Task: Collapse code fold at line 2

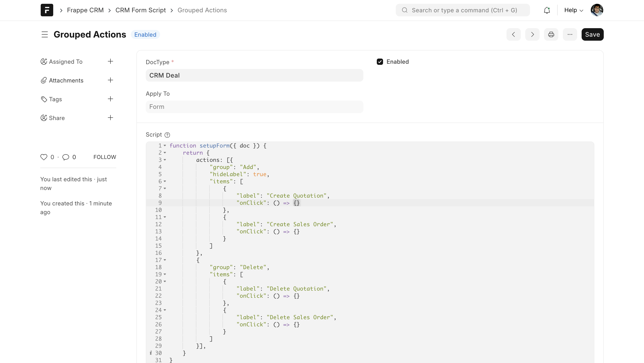Action: pyautogui.click(x=165, y=153)
